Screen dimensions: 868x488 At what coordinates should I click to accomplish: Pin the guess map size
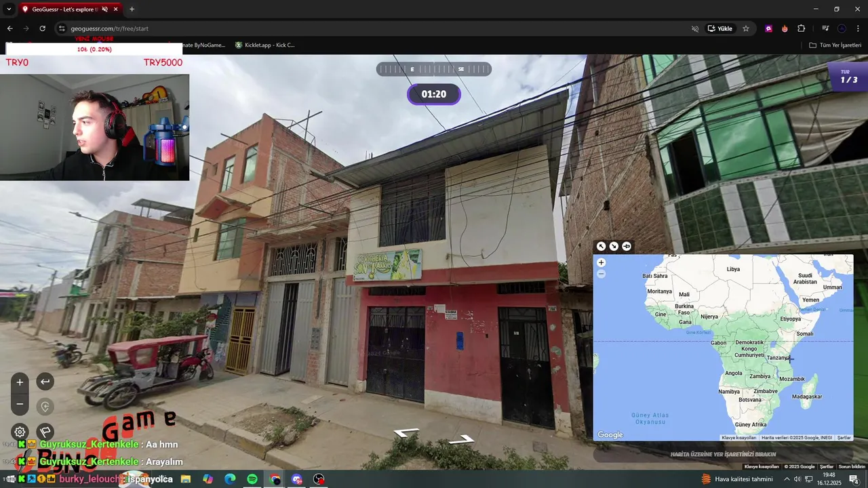627,246
